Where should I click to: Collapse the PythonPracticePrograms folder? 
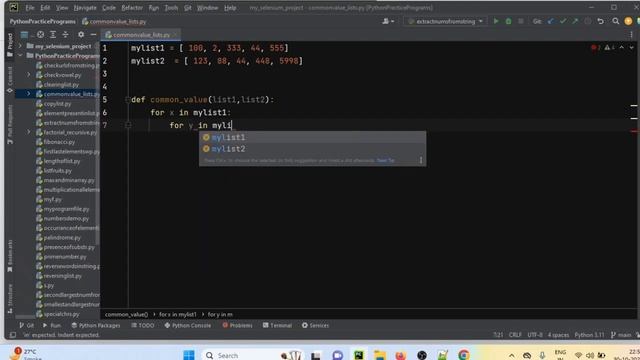20,56
